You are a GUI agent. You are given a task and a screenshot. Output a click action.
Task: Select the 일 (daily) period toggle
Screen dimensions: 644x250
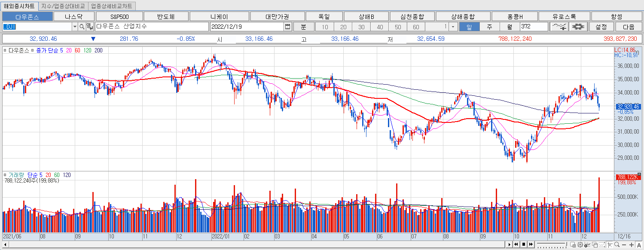coord(469,27)
